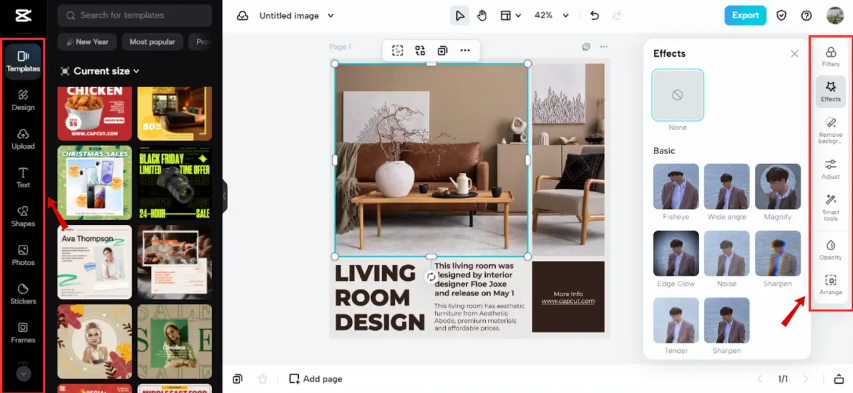Close the Effects panel
Screen dimensions: 853x393
[x=794, y=53]
